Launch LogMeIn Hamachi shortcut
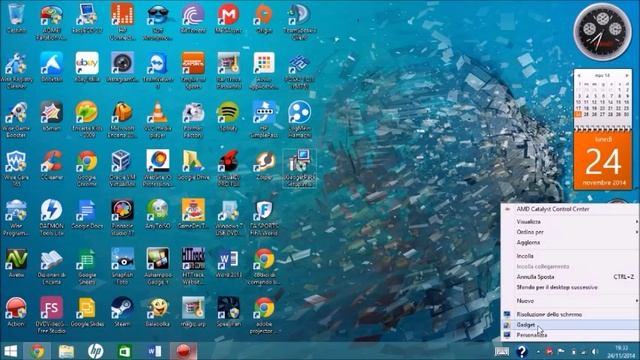 coord(299,119)
